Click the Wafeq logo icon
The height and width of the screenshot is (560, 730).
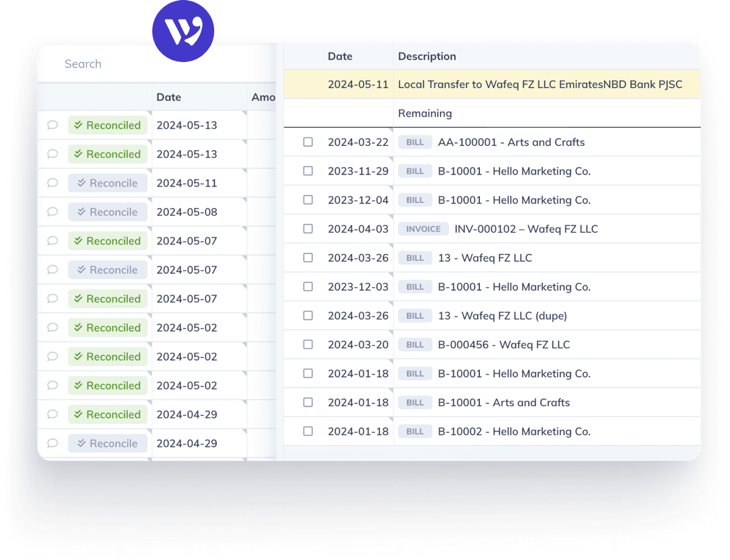pyautogui.click(x=183, y=29)
